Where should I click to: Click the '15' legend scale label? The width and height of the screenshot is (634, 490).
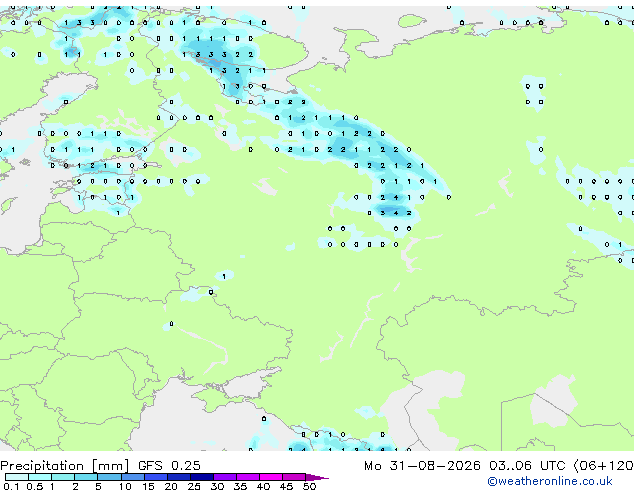tap(148, 486)
